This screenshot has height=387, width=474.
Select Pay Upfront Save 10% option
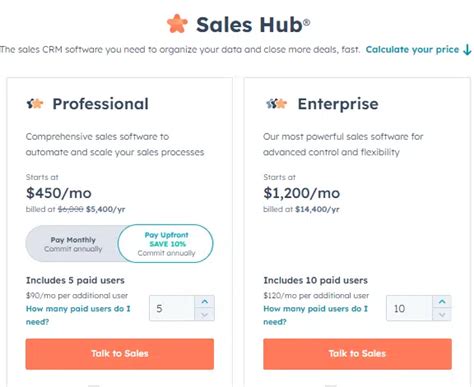tap(166, 244)
